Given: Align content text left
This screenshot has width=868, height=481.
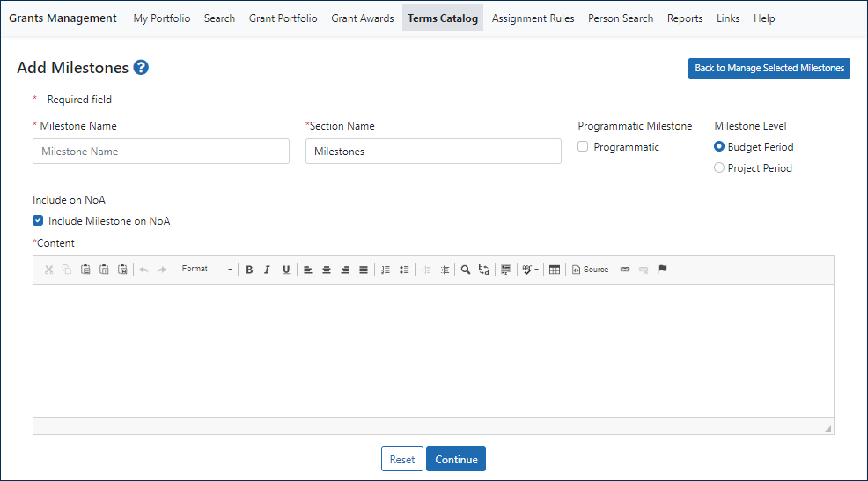Looking at the screenshot, I should pyautogui.click(x=308, y=270).
